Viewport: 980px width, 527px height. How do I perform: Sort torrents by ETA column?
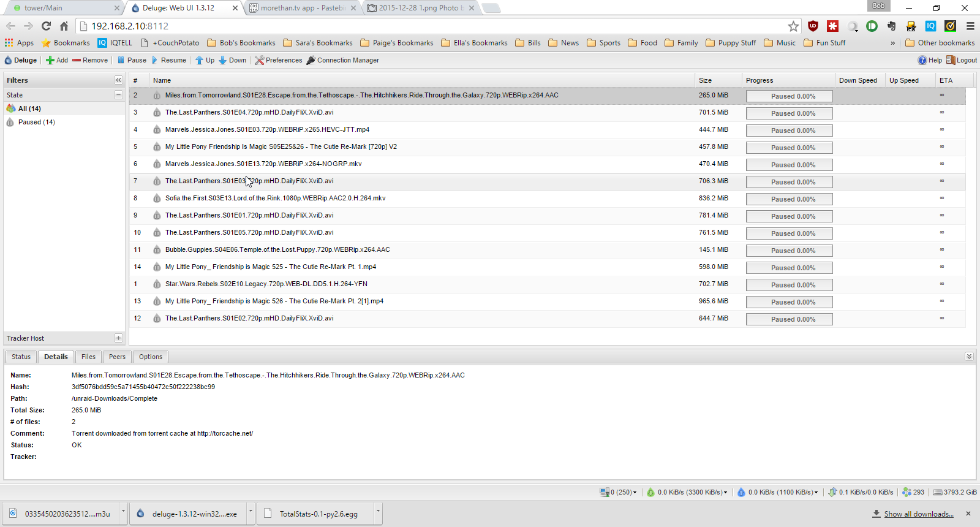coord(954,80)
